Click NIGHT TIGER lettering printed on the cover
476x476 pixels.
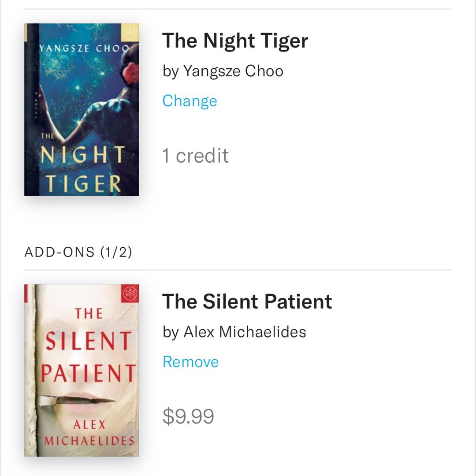tap(82, 170)
